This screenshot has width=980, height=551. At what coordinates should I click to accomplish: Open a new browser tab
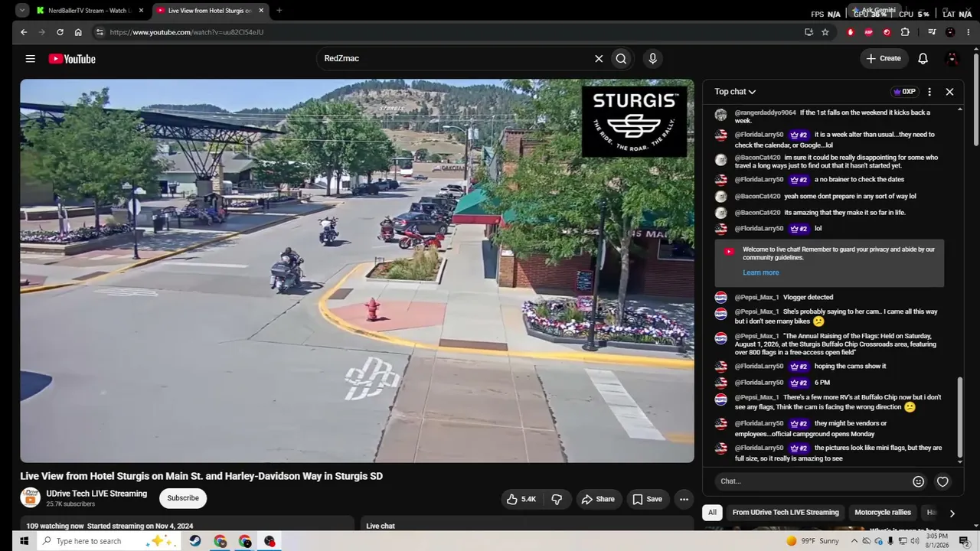279,11
